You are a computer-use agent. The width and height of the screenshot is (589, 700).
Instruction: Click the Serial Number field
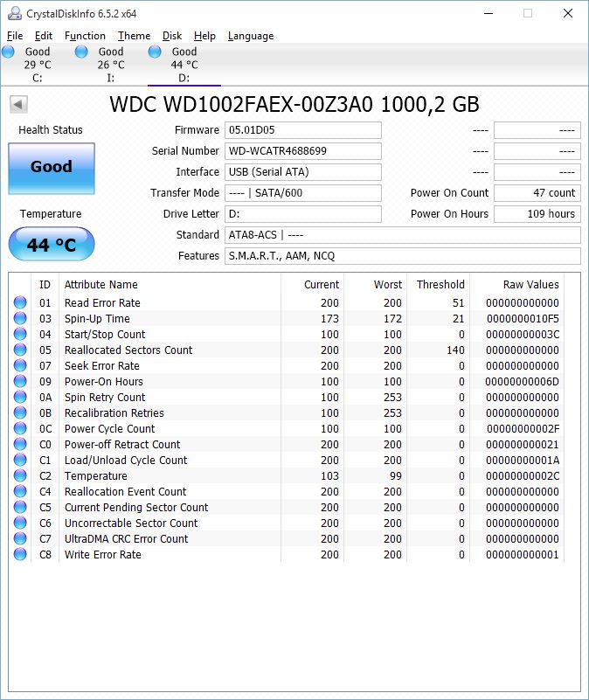point(302,151)
